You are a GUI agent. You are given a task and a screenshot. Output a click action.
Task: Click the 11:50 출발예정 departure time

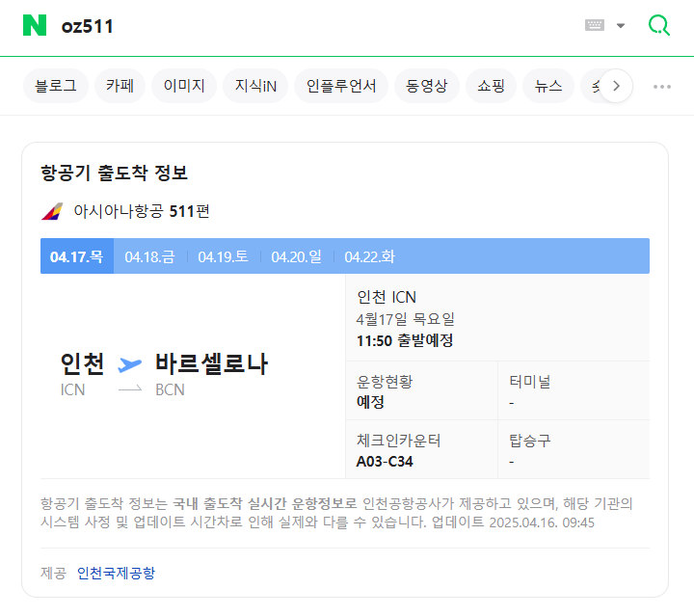pos(405,340)
